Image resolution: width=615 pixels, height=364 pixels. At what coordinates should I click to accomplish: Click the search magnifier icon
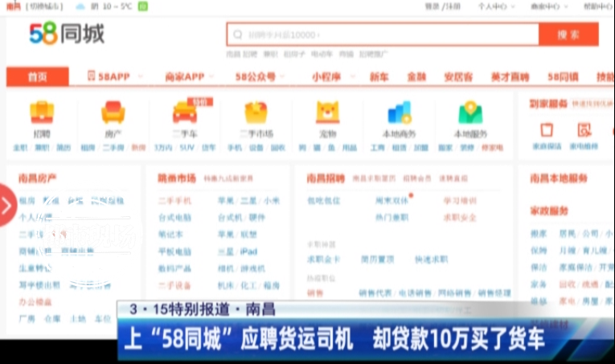[238, 35]
